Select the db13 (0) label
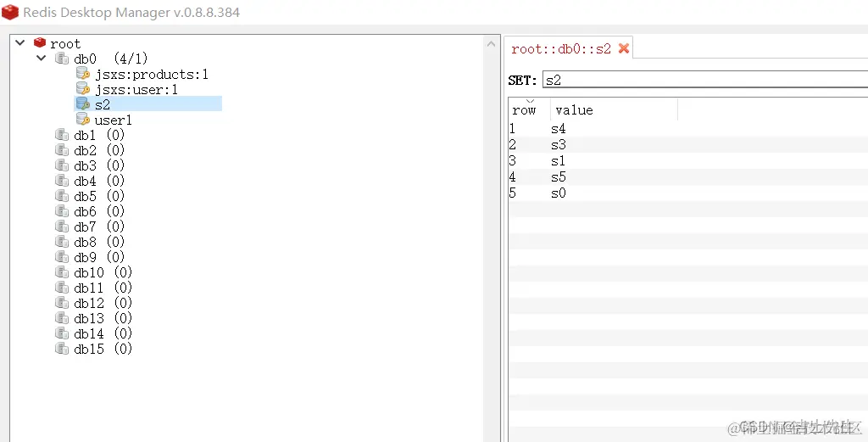Viewport: 868px width, 442px height. point(103,318)
